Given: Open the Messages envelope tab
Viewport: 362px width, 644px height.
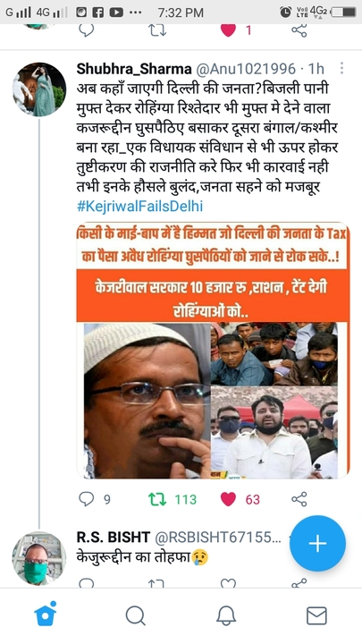Looking at the screenshot, I should [x=316, y=615].
